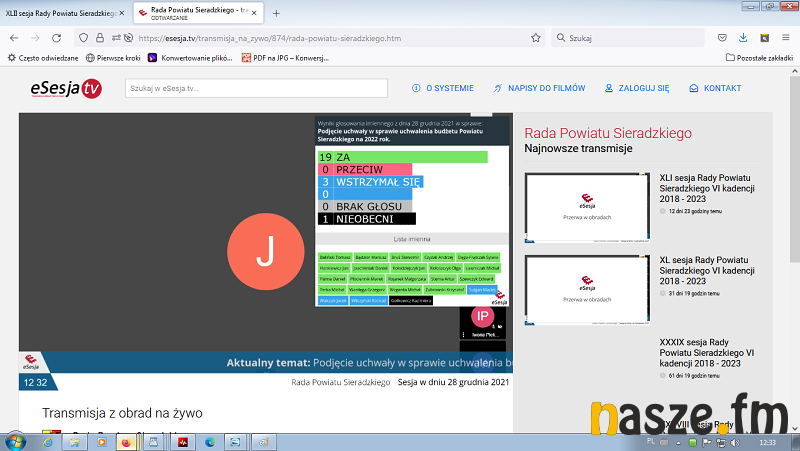The image size is (800, 451).
Task: Click the eSesja.tv search field
Action: pyautogui.click(x=256, y=88)
